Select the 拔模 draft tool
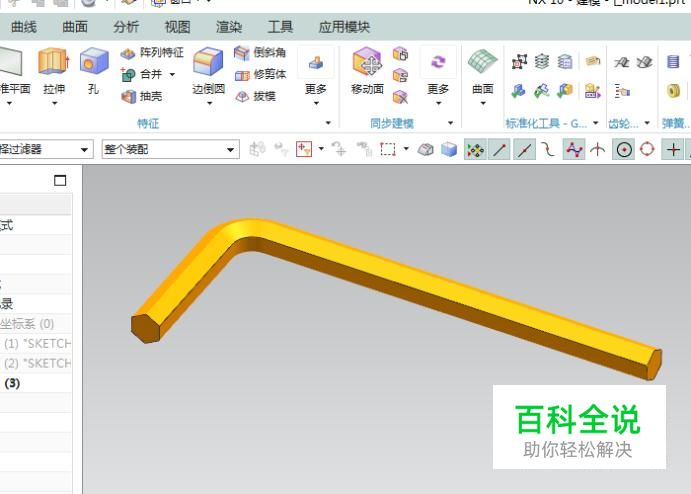The height and width of the screenshot is (494, 691). tap(256, 96)
